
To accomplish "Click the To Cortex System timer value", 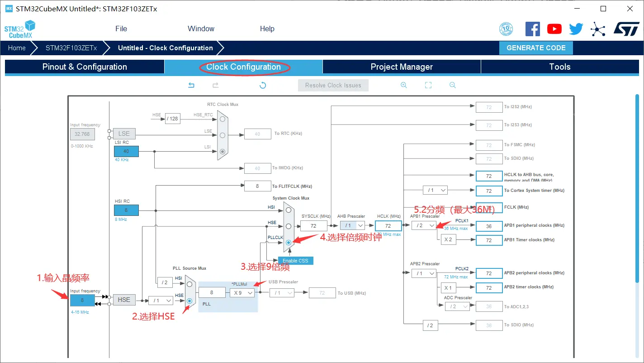I will click(489, 191).
